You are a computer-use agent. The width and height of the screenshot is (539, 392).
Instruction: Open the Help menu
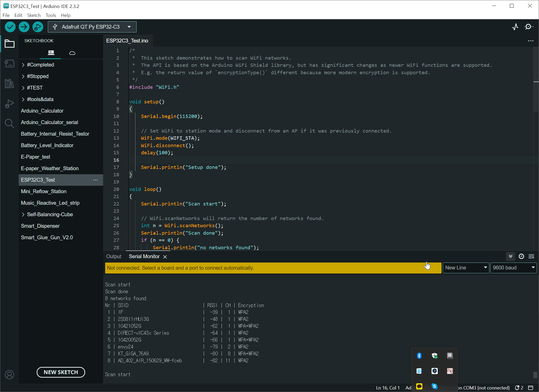pos(65,15)
